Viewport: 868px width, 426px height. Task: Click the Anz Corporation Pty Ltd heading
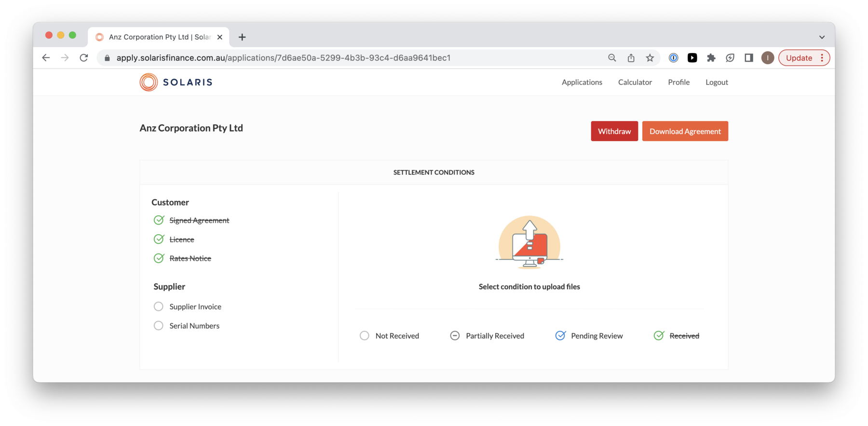point(191,128)
